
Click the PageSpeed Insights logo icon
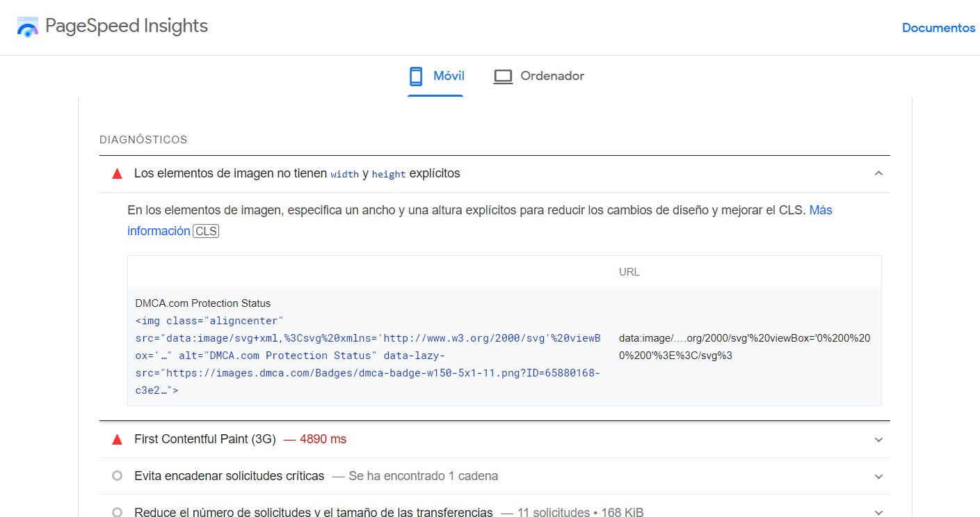28,27
